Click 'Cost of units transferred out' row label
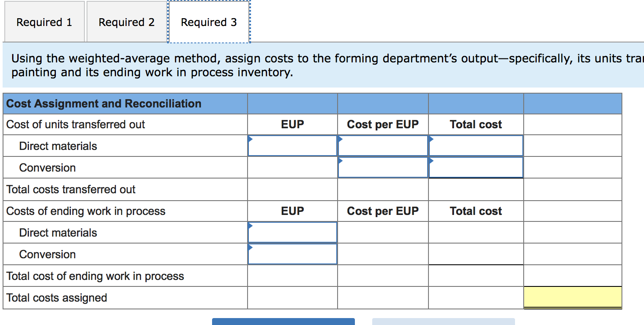The image size is (644, 325). 76,124
